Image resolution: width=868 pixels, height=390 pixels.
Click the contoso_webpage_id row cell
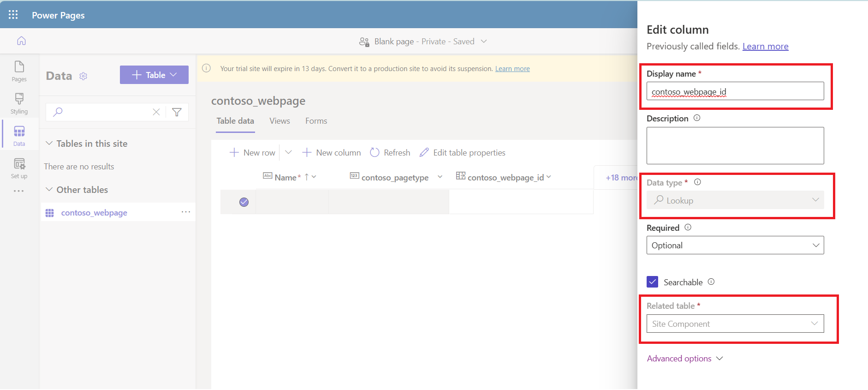click(521, 202)
